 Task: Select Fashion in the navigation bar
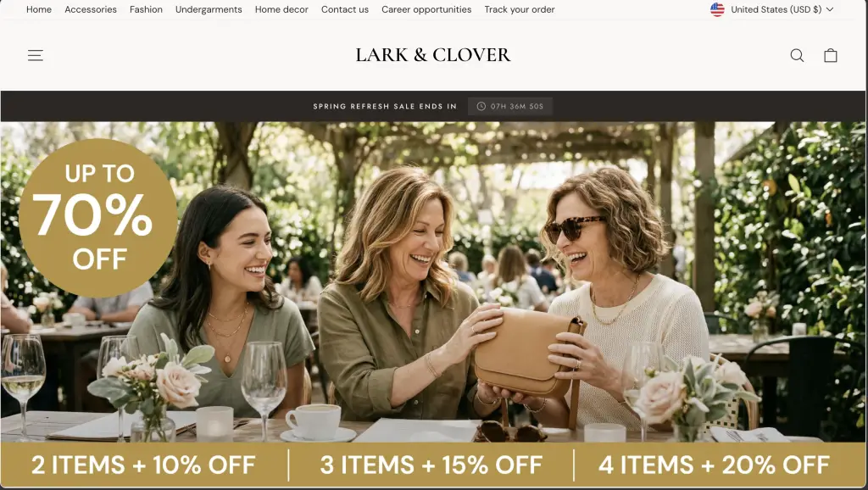pyautogui.click(x=146, y=9)
